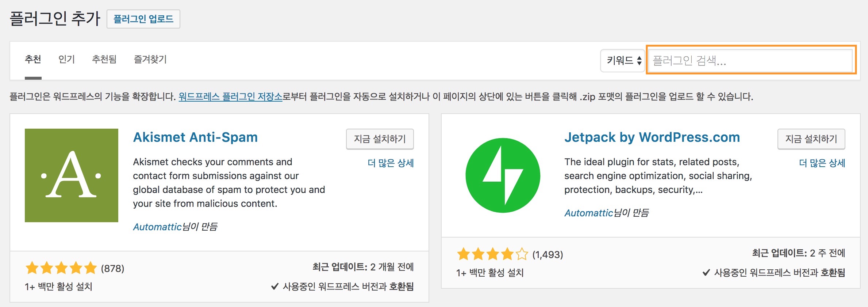Select the 추천 tab
The height and width of the screenshot is (307, 868).
click(x=33, y=59)
